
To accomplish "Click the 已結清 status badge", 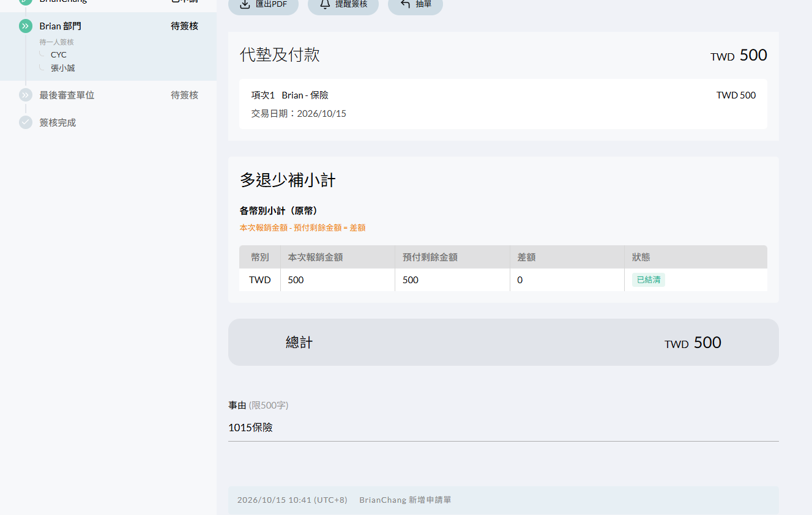I will [649, 280].
